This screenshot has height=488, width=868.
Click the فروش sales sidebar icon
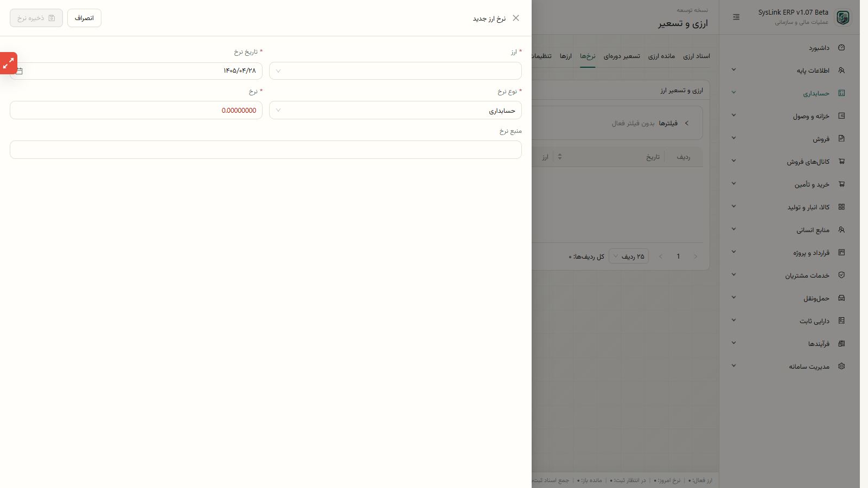point(841,139)
